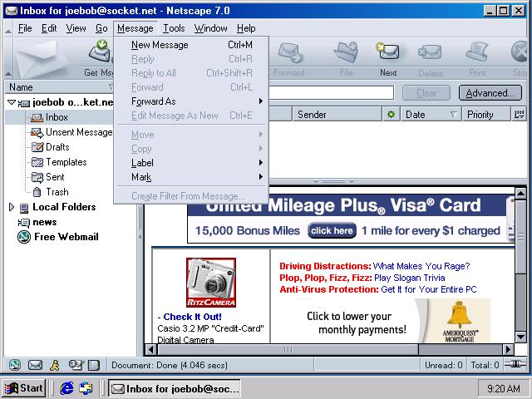532x399 pixels.
Task: Select the Unsent Messages folder
Action: (x=71, y=132)
